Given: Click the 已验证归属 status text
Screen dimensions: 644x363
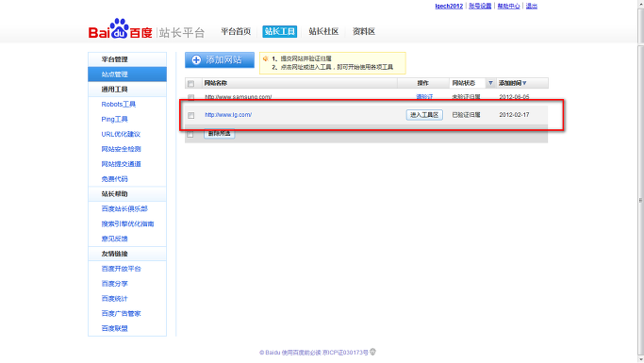Looking at the screenshot, I should click(466, 115).
